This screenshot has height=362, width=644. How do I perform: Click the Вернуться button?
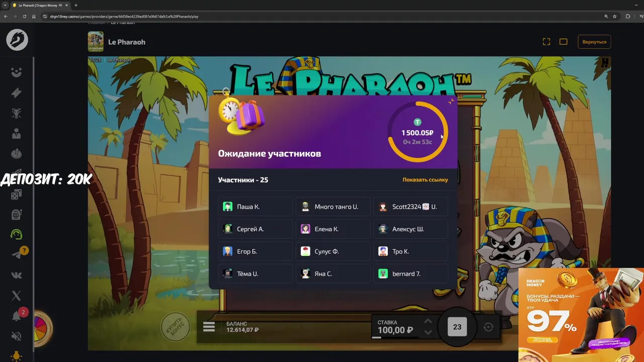[x=594, y=42]
